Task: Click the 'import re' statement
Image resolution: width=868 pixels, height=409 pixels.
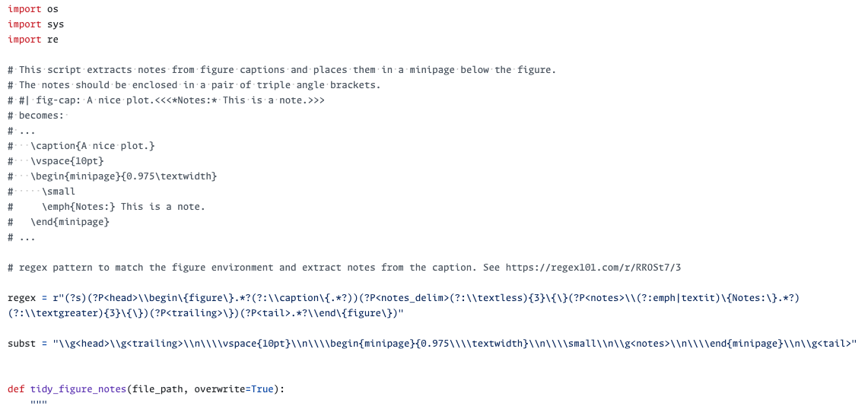Action: point(33,40)
